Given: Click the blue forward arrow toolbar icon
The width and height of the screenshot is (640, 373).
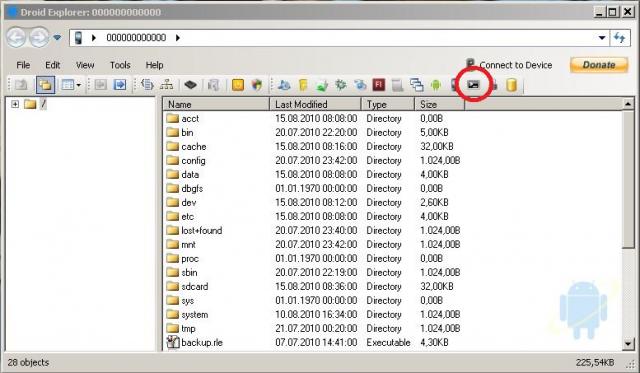Looking at the screenshot, I should pyautogui.click(x=120, y=84).
